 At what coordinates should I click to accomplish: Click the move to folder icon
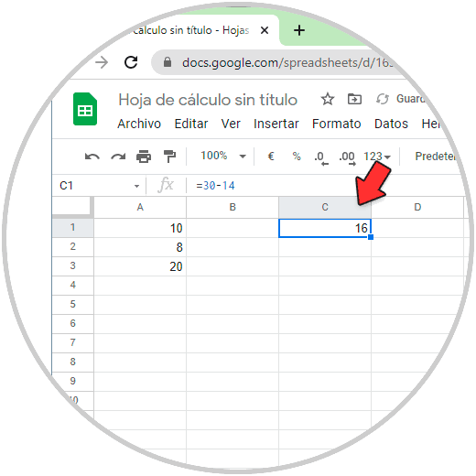click(x=354, y=99)
